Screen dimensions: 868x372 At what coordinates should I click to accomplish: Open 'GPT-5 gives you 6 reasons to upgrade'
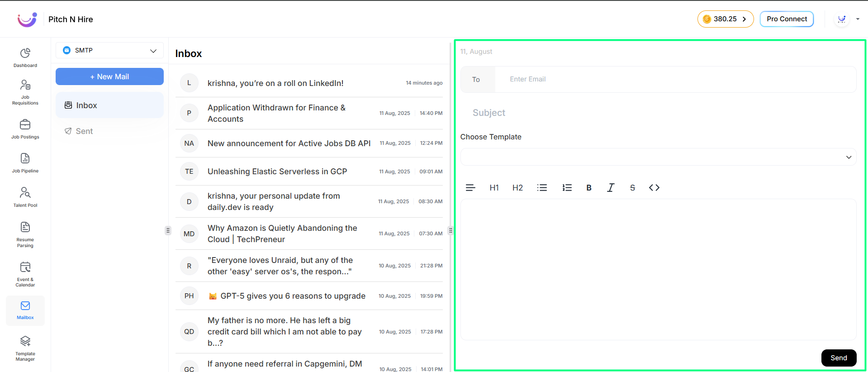[x=309, y=296]
